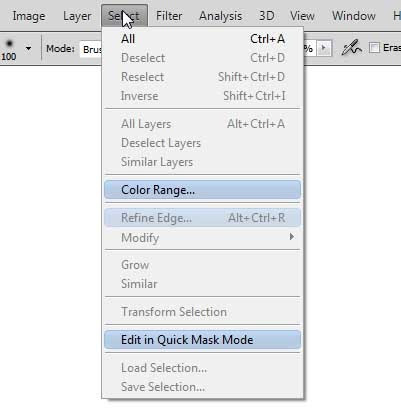401x414 pixels.
Task: Open the Window menu
Action: click(x=354, y=16)
